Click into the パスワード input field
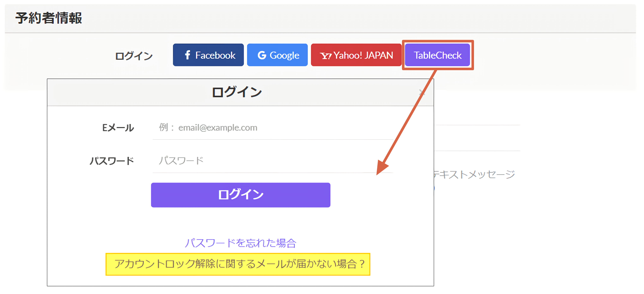Screen dimensions: 644x294 click(273, 161)
